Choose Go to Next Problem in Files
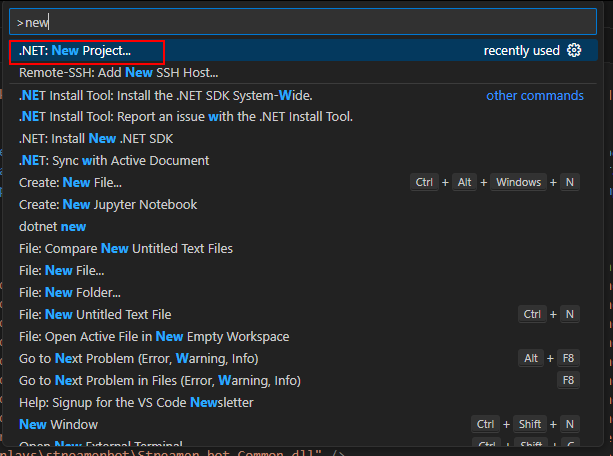Screen dimensions: 613x456 click(159, 381)
